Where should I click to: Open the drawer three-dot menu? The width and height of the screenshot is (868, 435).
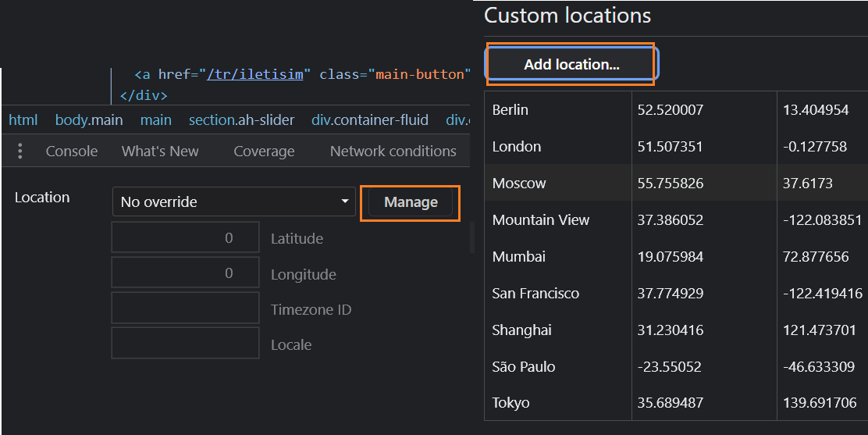20,151
